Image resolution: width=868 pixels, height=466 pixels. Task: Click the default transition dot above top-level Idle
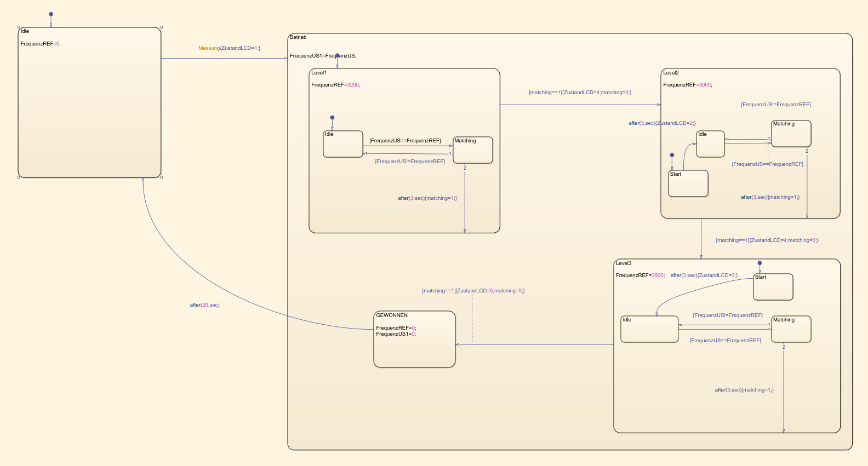click(51, 14)
